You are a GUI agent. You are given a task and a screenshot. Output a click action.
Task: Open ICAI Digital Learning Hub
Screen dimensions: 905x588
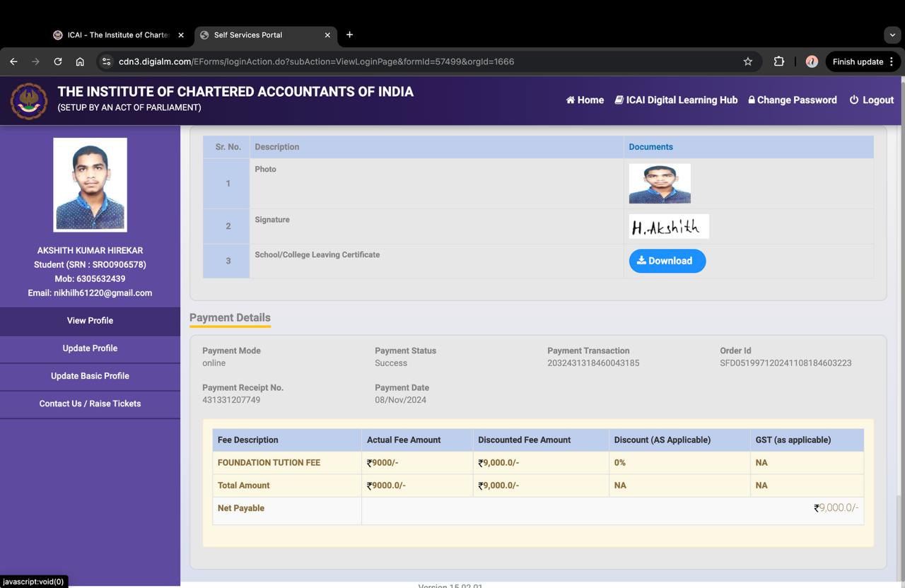point(675,100)
